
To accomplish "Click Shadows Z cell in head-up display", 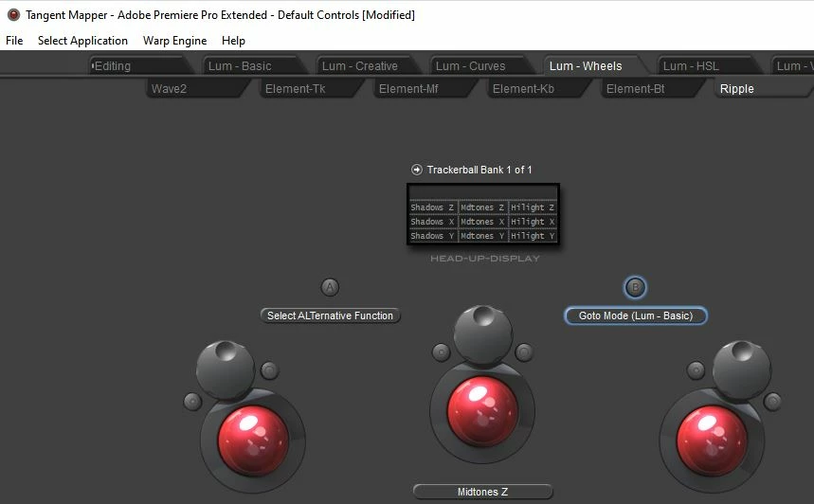I will coord(432,207).
